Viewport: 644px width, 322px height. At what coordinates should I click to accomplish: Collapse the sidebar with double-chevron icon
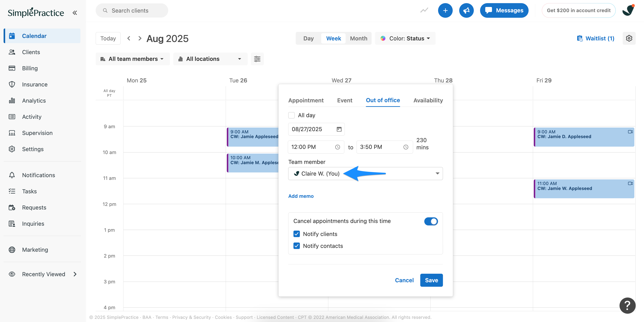(75, 13)
